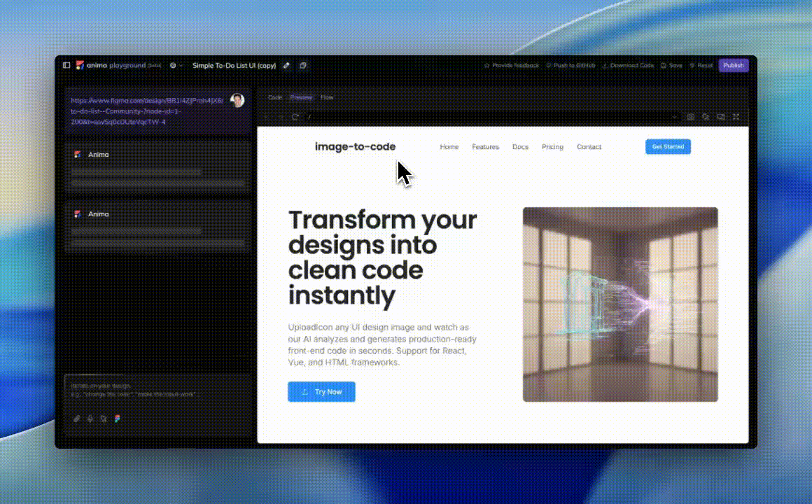Save the project
Screen dimensions: 812x504
671,65
